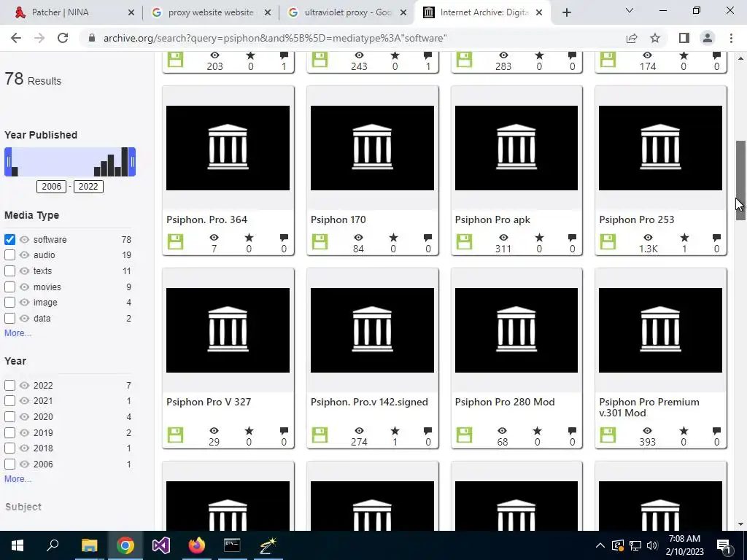Open Windows Start menu

point(18,545)
